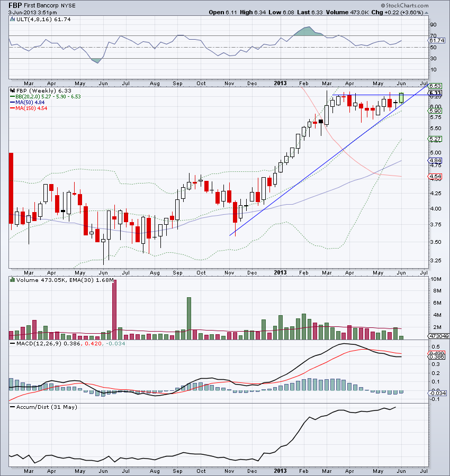The width and height of the screenshot is (450, 476).
Task: Click the 61.74 ULT value tag
Action: [437, 40]
